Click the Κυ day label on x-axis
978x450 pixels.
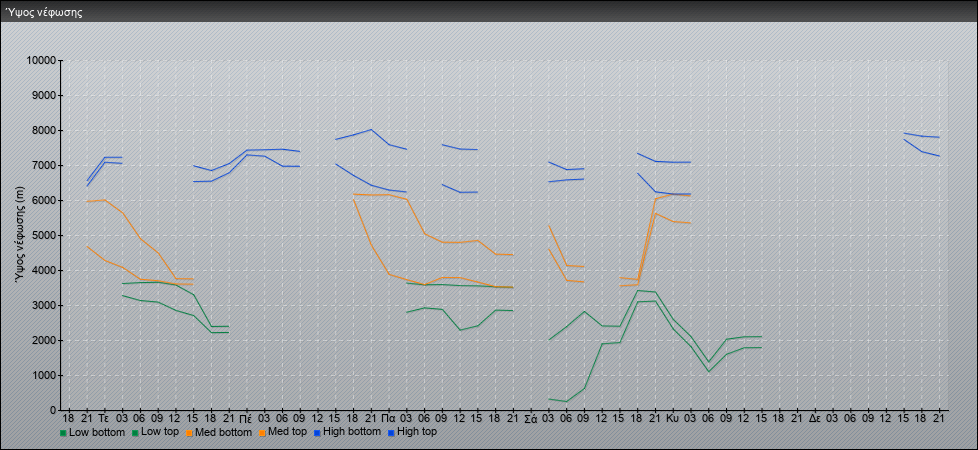click(672, 418)
